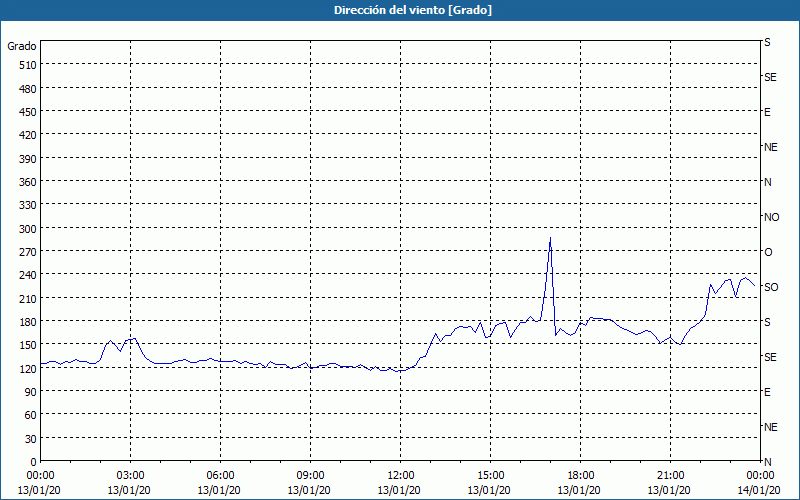800x500 pixels.
Task: Pick the 12:00 time axis label
Action: (401, 476)
